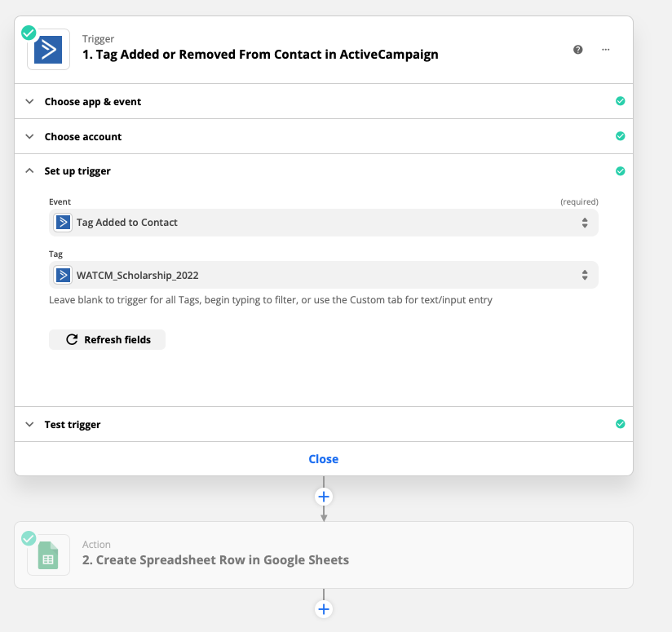672x632 pixels.
Task: Click the Google Sheets action icon
Action: tap(48, 555)
